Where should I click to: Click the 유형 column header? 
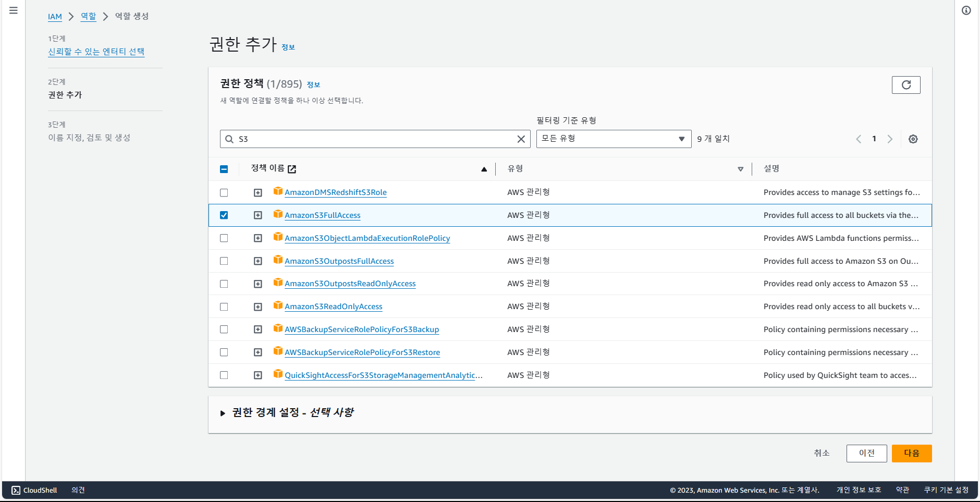pyautogui.click(x=516, y=168)
